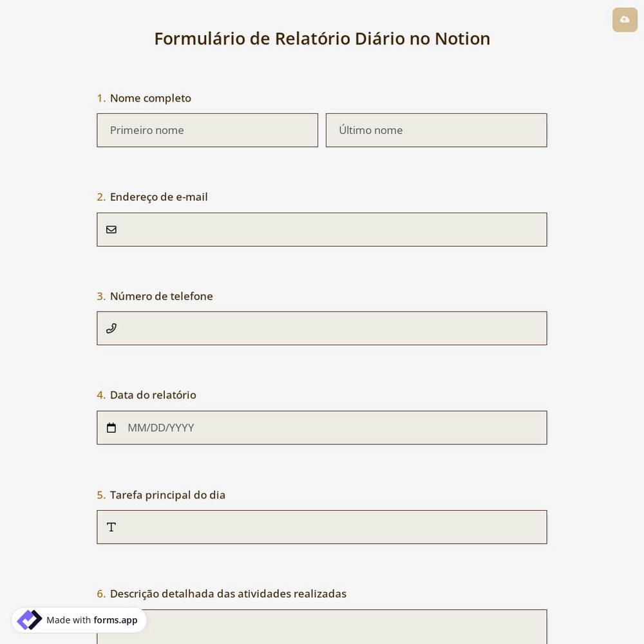Click the calendar icon in the date field
644x644 pixels.
coord(111,427)
